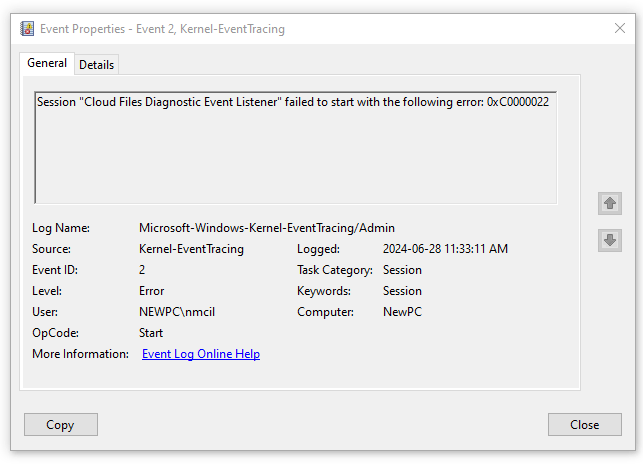Click the Event ID value 2

coord(142,270)
